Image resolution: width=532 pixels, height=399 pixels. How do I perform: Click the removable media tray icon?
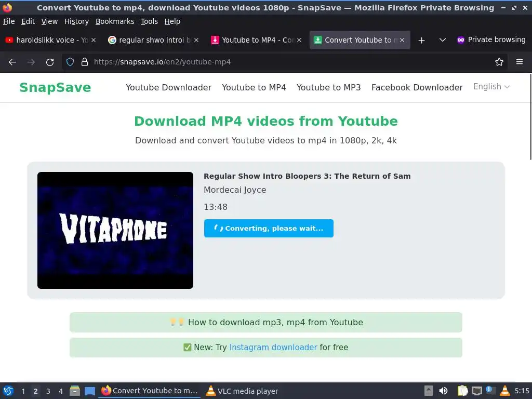point(429,391)
